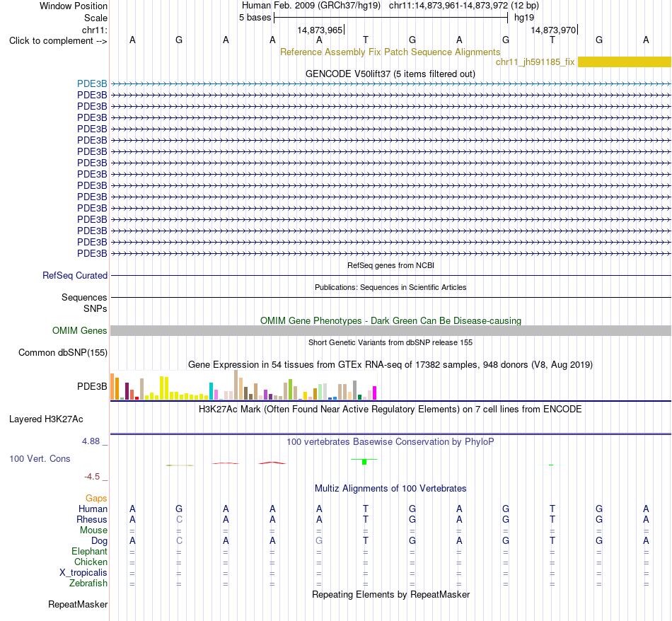The width and height of the screenshot is (672, 621).
Task: Click the chr11_jh591185_fix track label
Action: coord(535,62)
